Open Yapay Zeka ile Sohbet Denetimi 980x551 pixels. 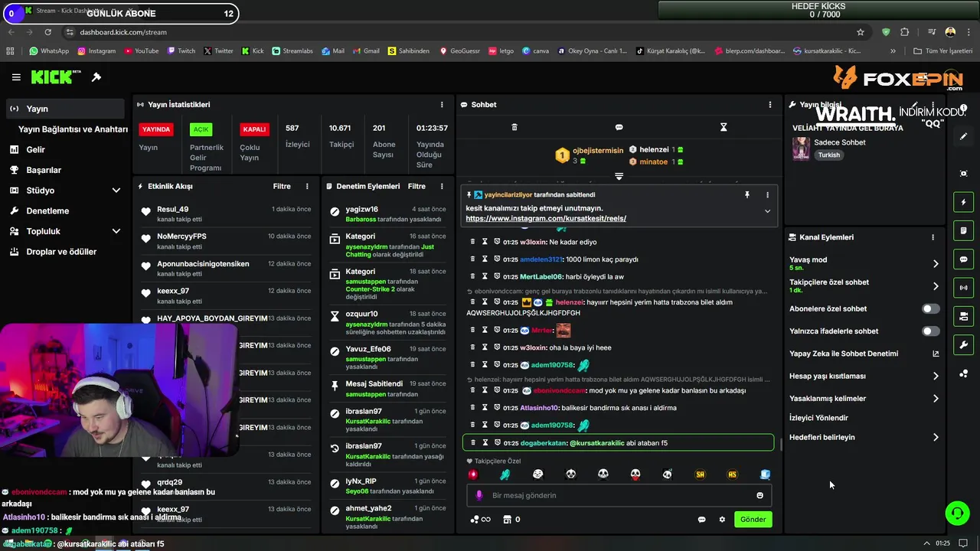(x=844, y=354)
